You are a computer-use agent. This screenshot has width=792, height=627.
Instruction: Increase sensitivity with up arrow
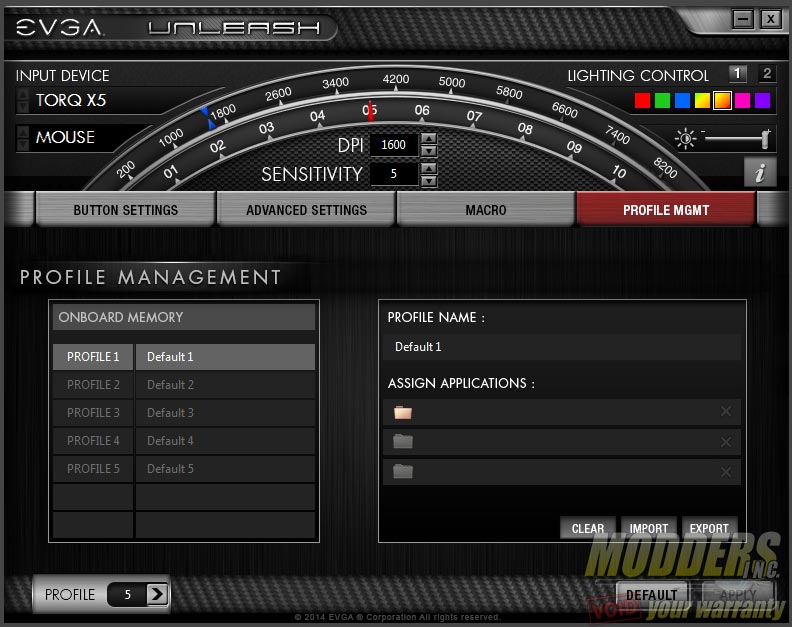point(429,168)
